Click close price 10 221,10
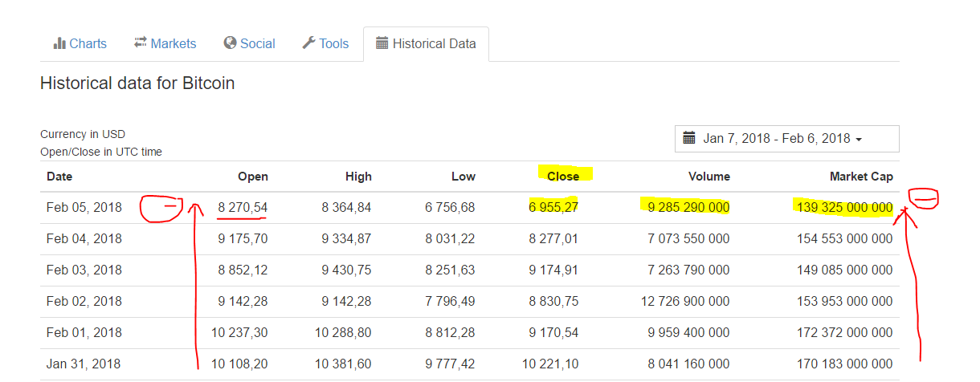Image resolution: width=980 pixels, height=382 pixels. 550,364
